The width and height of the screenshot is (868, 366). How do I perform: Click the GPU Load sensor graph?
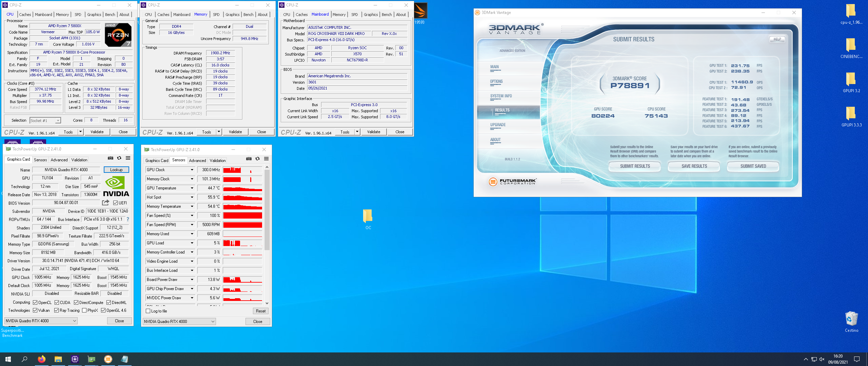pyautogui.click(x=242, y=243)
